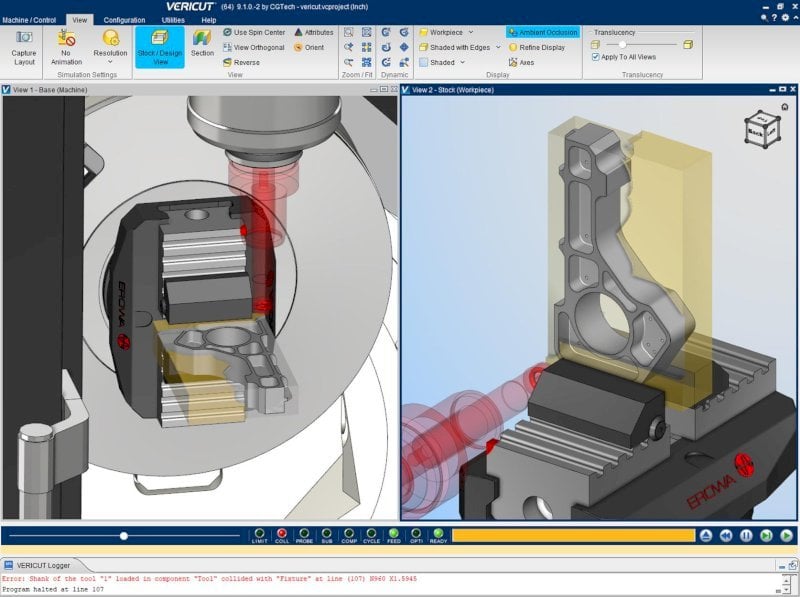This screenshot has width=800, height=597.
Task: Open the Utilities tab
Action: pos(173,20)
